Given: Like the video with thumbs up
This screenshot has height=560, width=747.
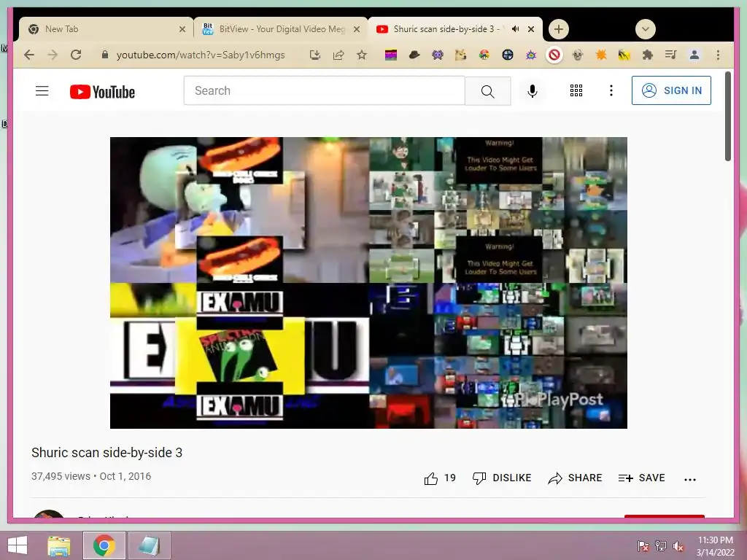Looking at the screenshot, I should (x=440, y=478).
